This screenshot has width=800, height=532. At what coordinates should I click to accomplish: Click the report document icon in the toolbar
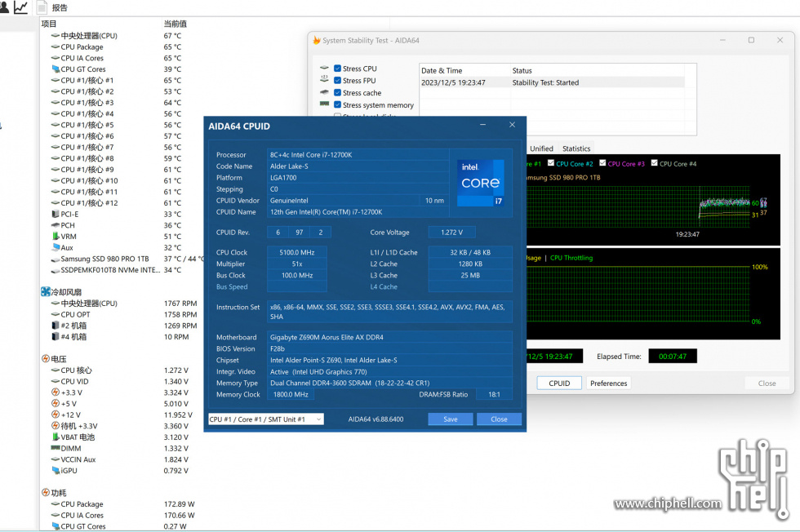(42, 7)
